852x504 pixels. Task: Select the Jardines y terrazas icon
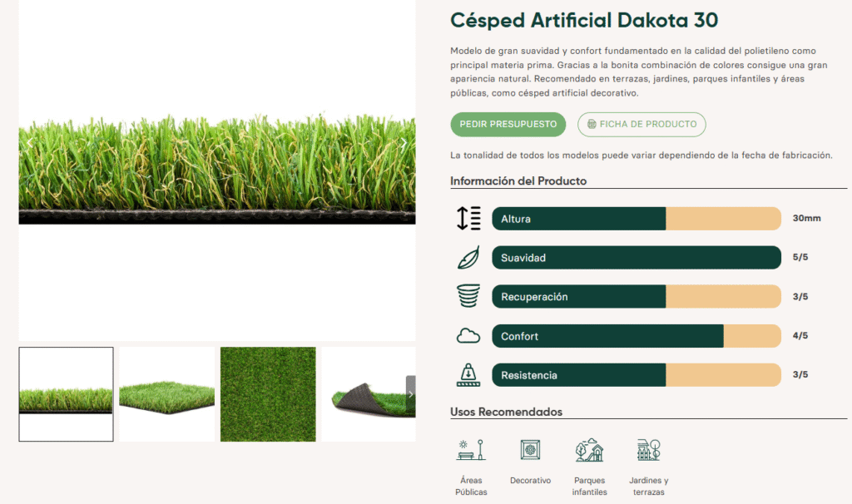coord(648,450)
